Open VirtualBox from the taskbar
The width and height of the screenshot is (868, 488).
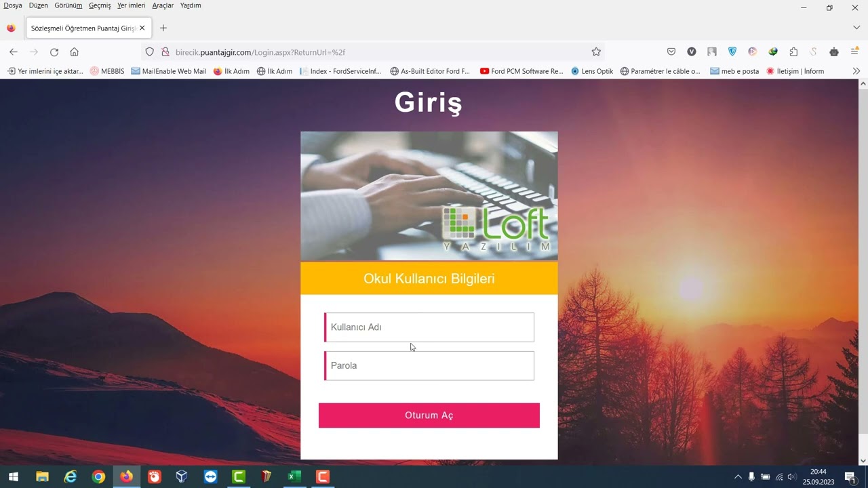(182, 476)
